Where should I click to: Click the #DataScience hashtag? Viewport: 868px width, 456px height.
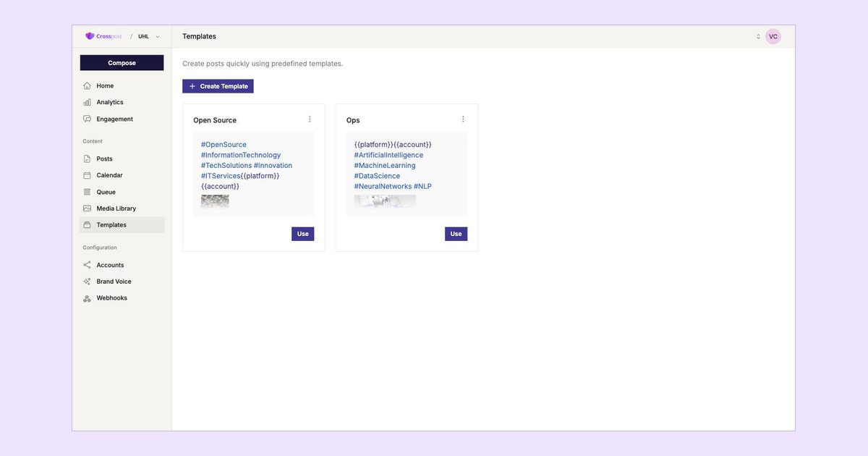(x=377, y=176)
